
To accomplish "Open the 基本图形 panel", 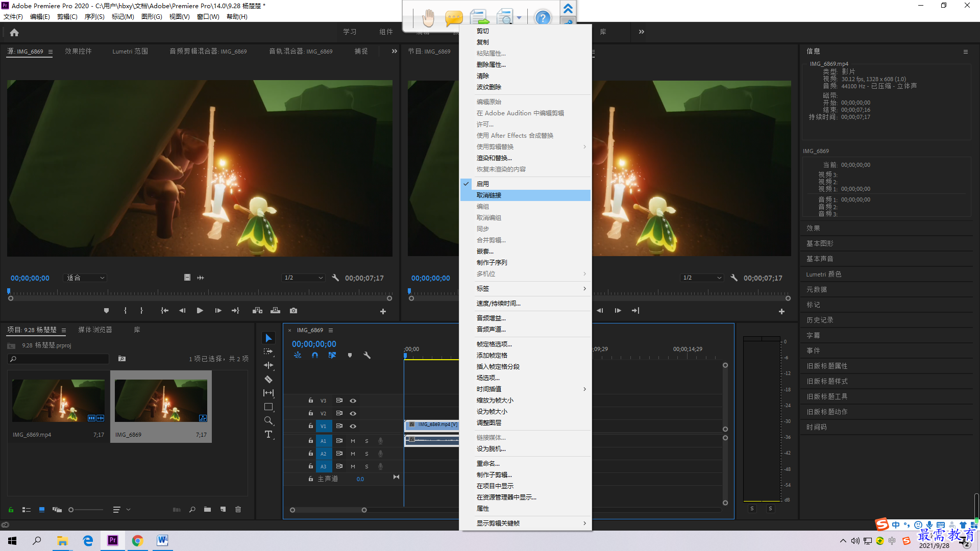I will (820, 244).
